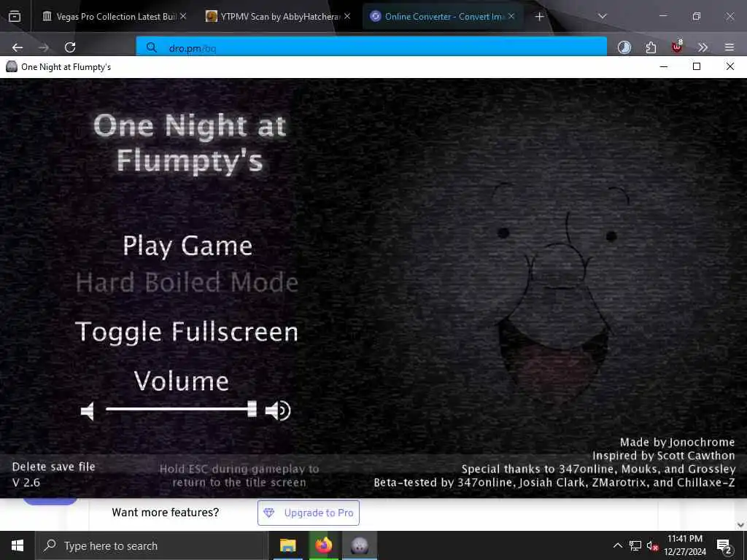Click the volume slider track
This screenshot has height=560, width=747.
[177, 408]
